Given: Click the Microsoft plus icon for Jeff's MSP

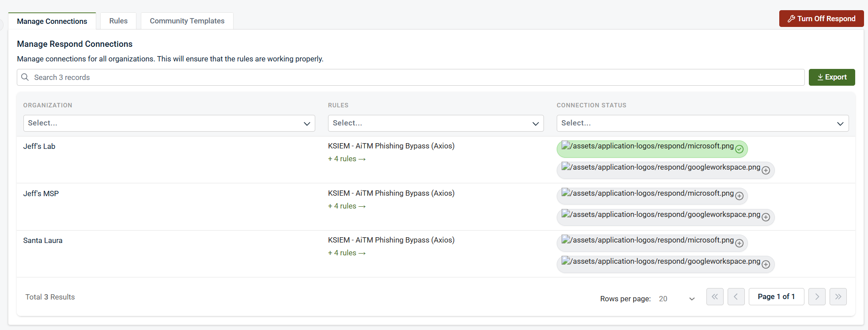Looking at the screenshot, I should tap(739, 196).
